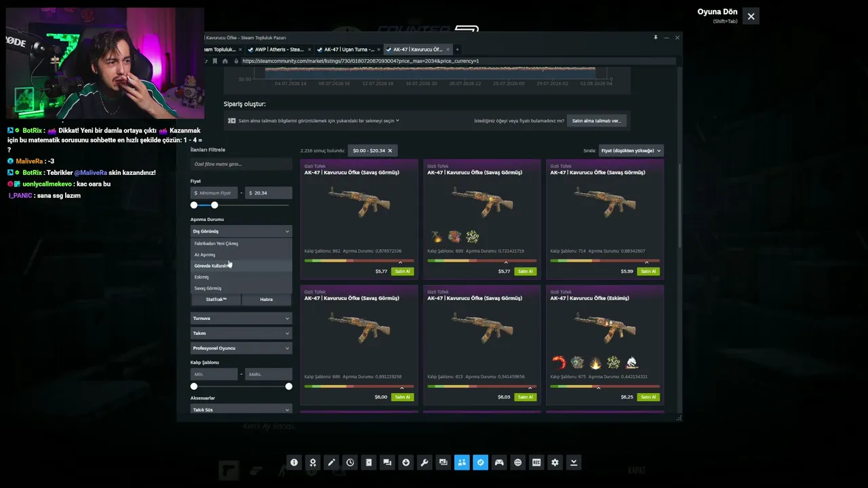Screen dimensions: 868x488
Task: Click the Özel filtre metni search field
Action: click(x=241, y=164)
